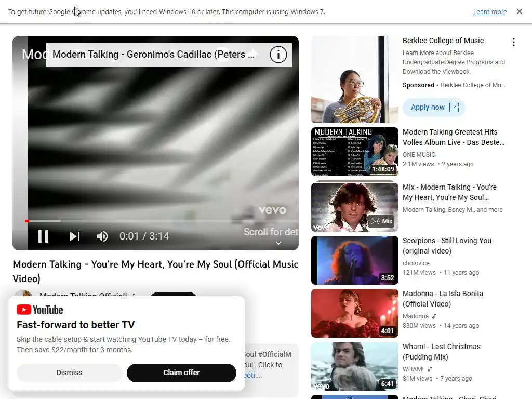Click the Sponsored label on Berklee ad

click(x=418, y=85)
